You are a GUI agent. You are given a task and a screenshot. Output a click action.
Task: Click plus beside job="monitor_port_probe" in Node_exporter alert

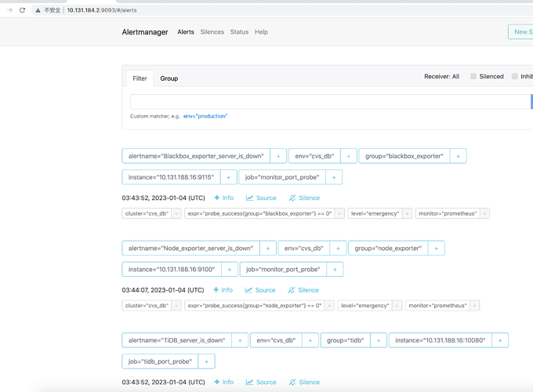pyautogui.click(x=335, y=269)
